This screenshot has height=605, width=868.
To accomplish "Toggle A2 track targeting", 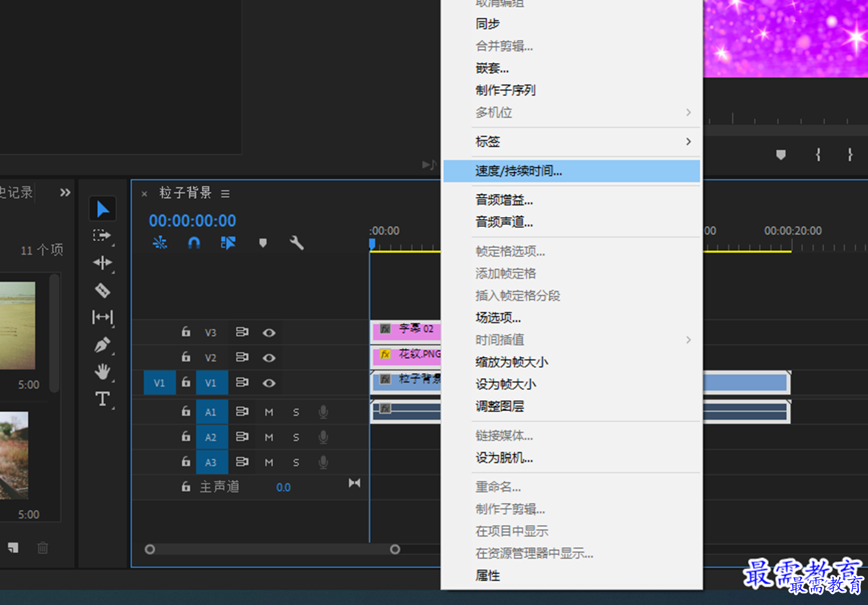I will [x=212, y=437].
